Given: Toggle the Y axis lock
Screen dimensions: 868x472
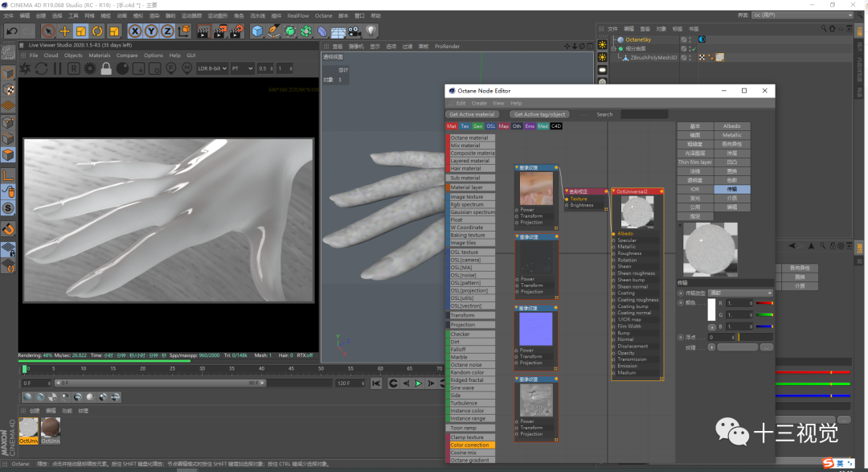Looking at the screenshot, I should 150,31.
